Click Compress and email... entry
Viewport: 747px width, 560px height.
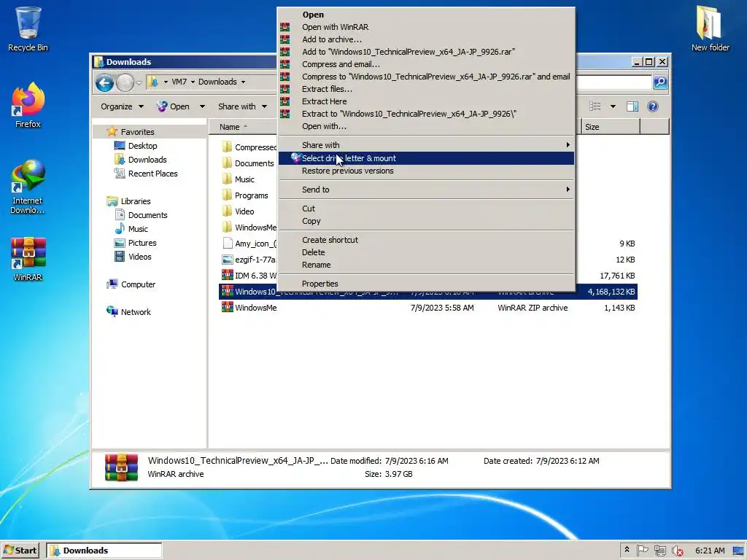click(x=426, y=64)
